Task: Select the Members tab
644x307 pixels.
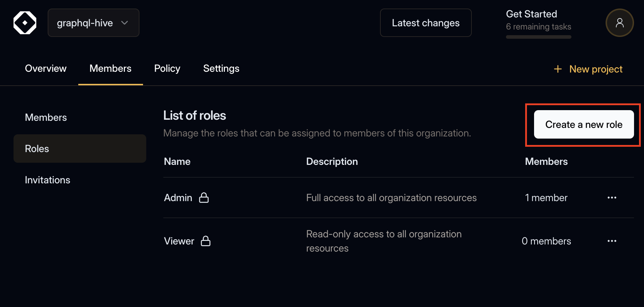Action: coord(110,68)
